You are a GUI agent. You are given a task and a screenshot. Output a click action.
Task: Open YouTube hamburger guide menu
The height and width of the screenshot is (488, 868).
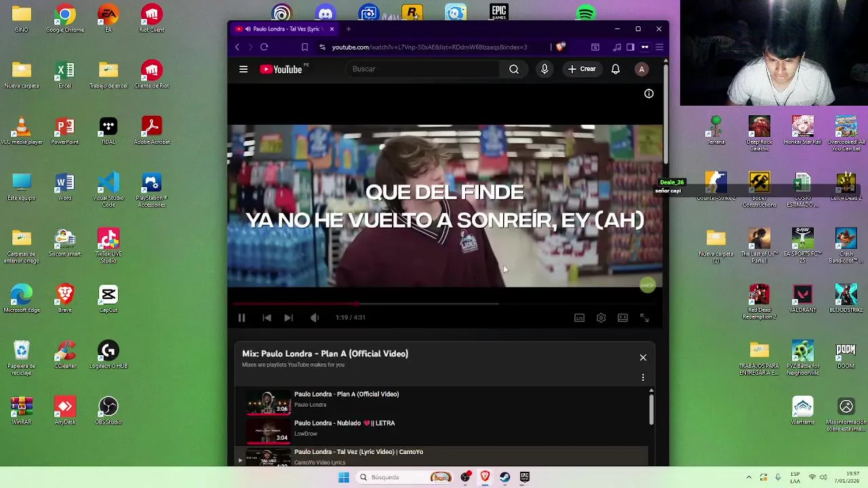click(x=243, y=69)
